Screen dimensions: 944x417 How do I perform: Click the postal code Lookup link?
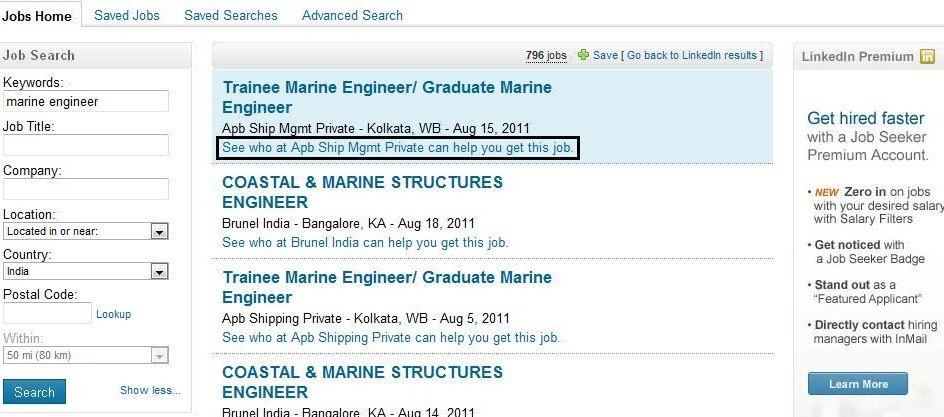[x=113, y=314]
